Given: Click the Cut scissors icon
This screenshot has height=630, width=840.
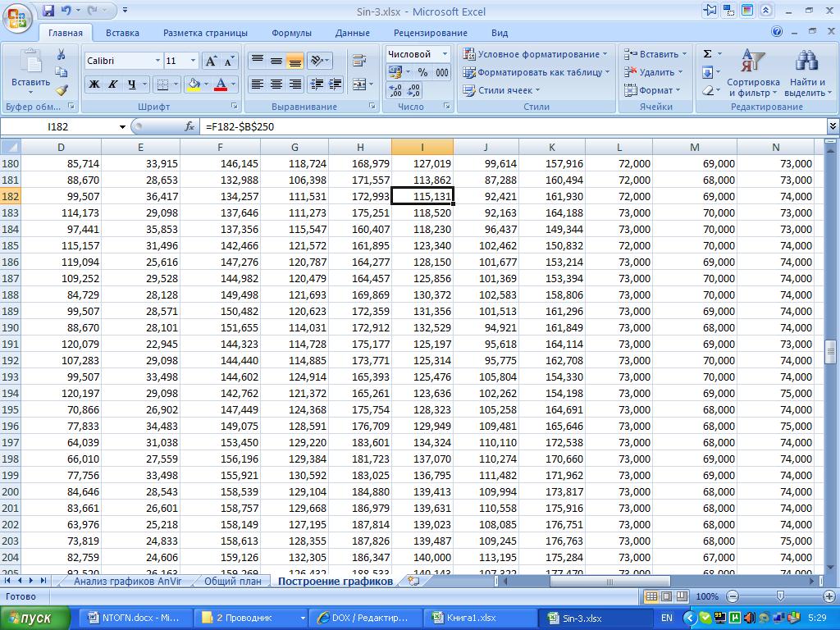Looking at the screenshot, I should (x=61, y=54).
